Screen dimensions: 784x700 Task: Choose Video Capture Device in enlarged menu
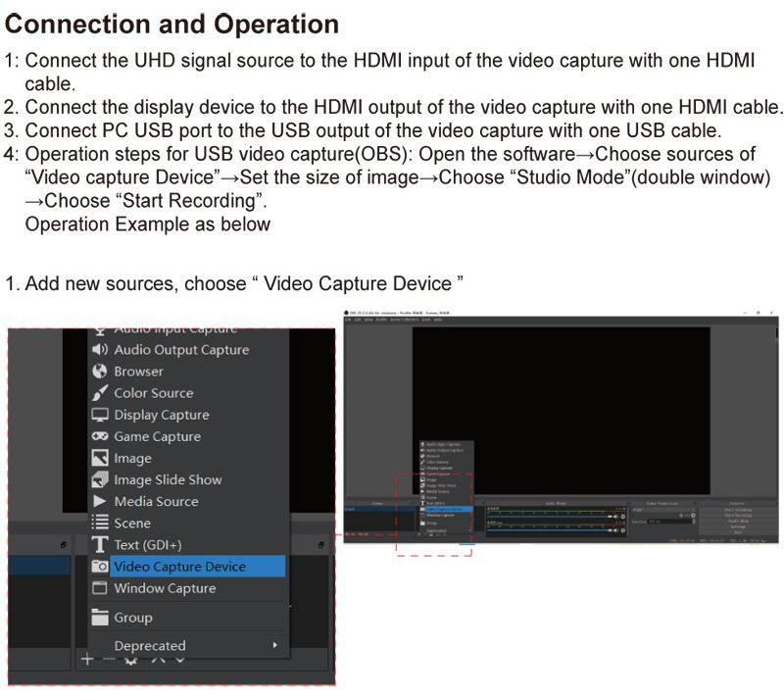179,567
